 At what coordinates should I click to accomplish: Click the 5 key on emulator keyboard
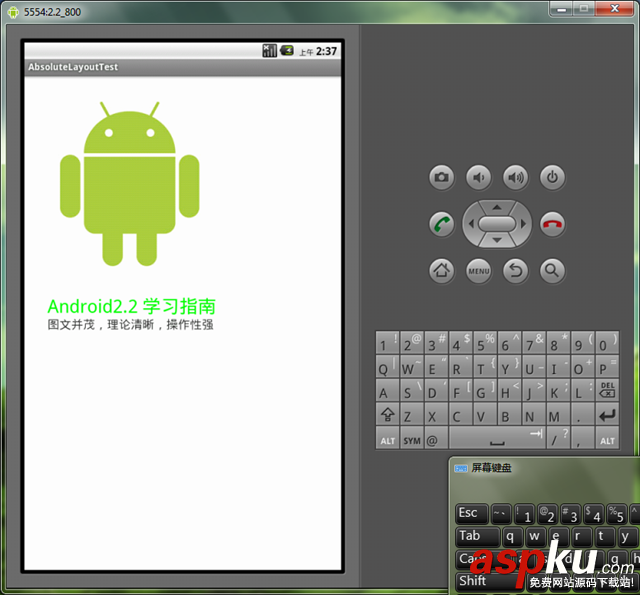click(x=485, y=343)
